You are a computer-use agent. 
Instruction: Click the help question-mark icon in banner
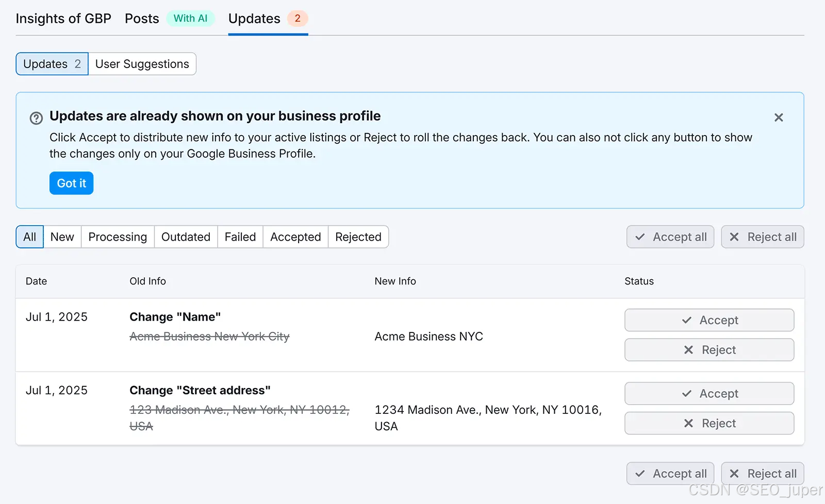pyautogui.click(x=36, y=118)
